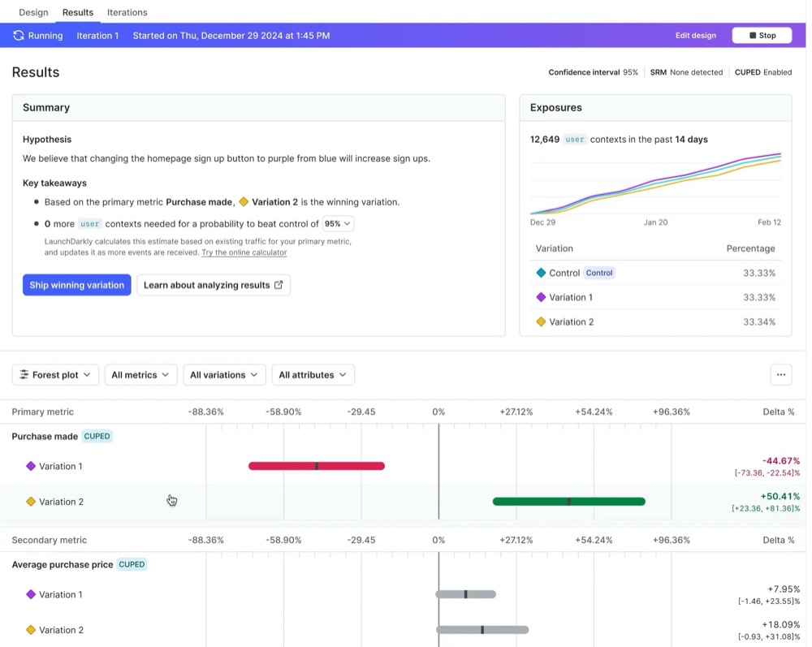Click Variation 2's green confidence interval bar
The width and height of the screenshot is (812, 647).
click(568, 502)
